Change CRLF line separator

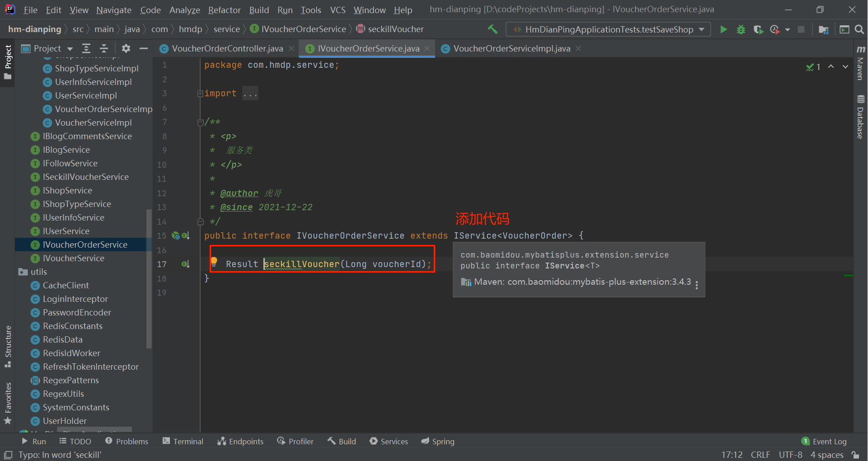760,455
